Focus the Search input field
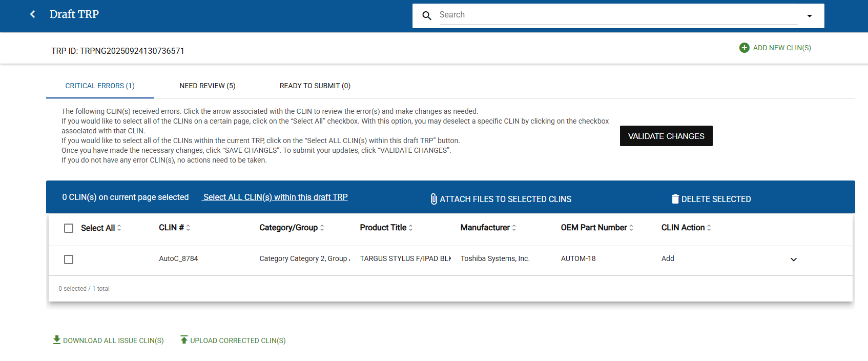This screenshot has width=868, height=361. click(618, 15)
